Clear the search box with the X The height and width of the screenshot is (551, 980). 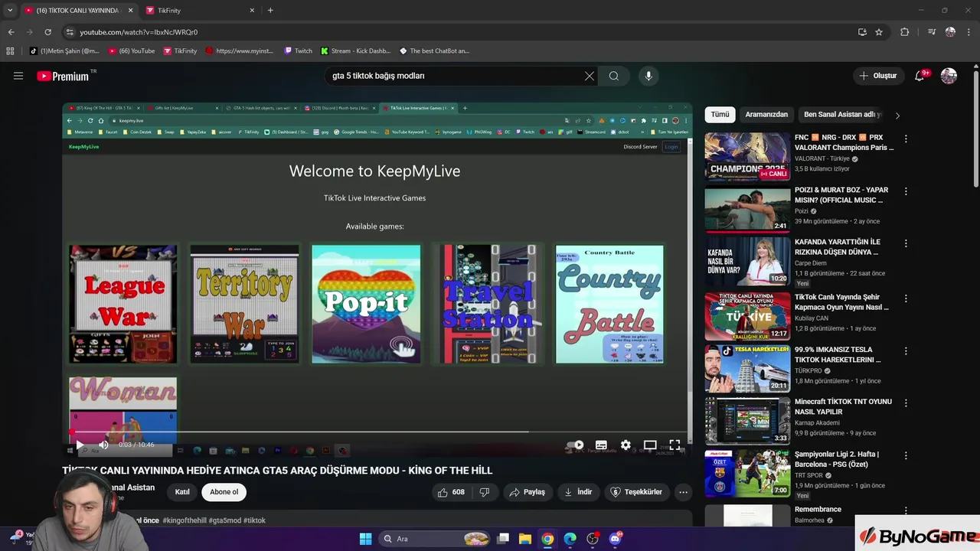click(589, 76)
